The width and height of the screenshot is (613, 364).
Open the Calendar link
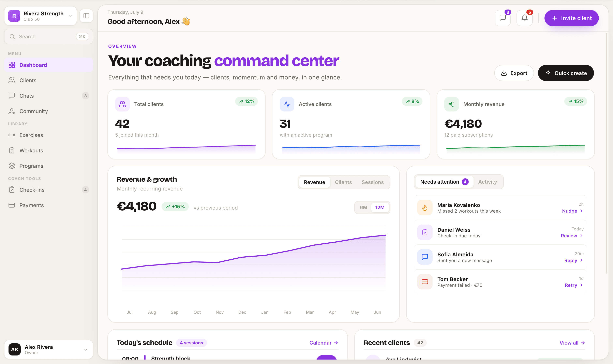324,343
